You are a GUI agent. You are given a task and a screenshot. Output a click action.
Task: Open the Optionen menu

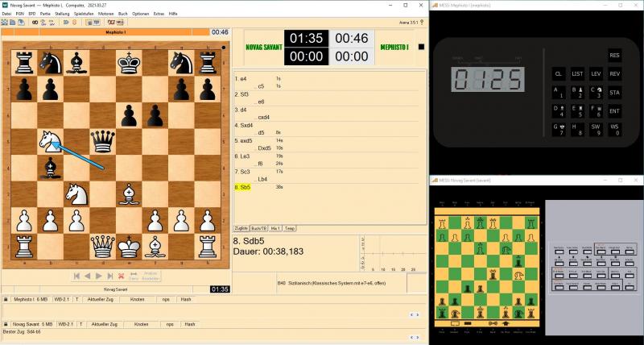[x=140, y=15]
